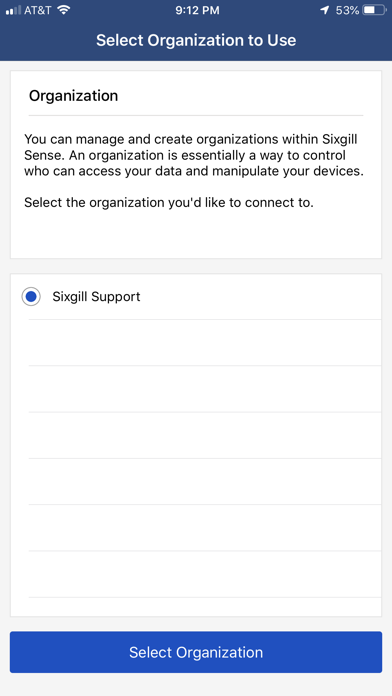Tap the Organization section heading

[x=73, y=95]
